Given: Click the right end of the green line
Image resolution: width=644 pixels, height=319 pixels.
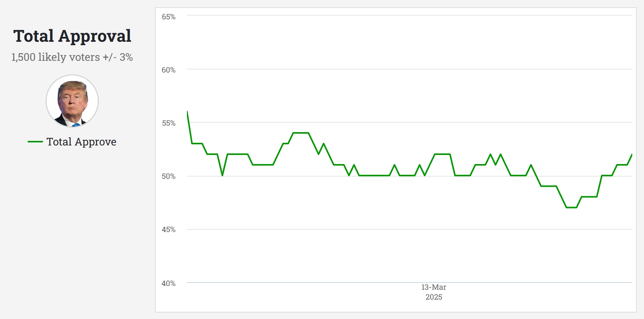Looking at the screenshot, I should 631,155.
